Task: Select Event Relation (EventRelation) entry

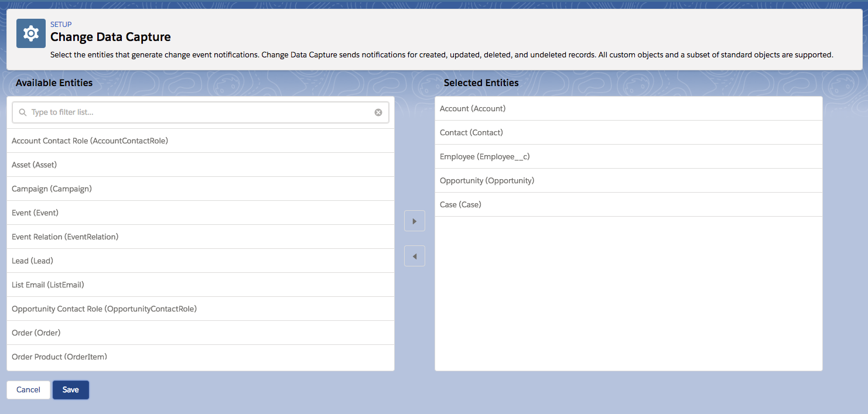Action: pos(65,237)
